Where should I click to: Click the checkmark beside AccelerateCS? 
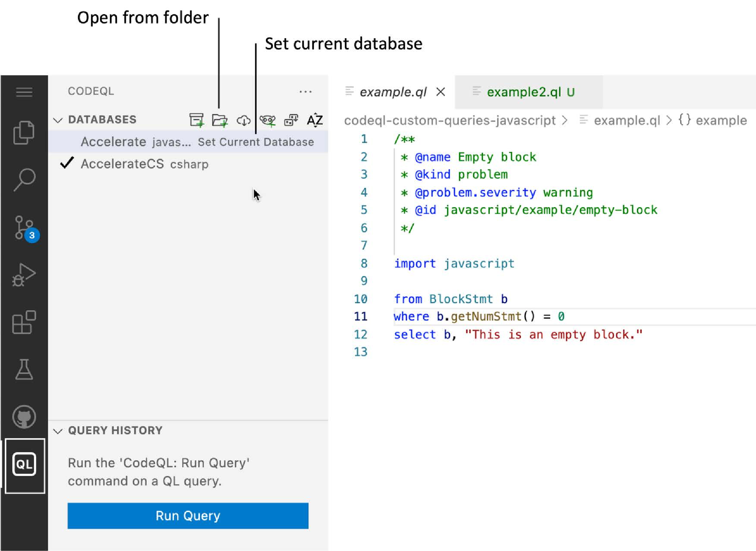coord(67,163)
